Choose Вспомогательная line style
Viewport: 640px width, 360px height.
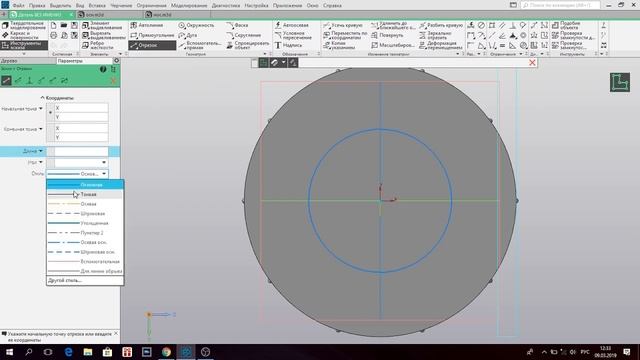85,262
